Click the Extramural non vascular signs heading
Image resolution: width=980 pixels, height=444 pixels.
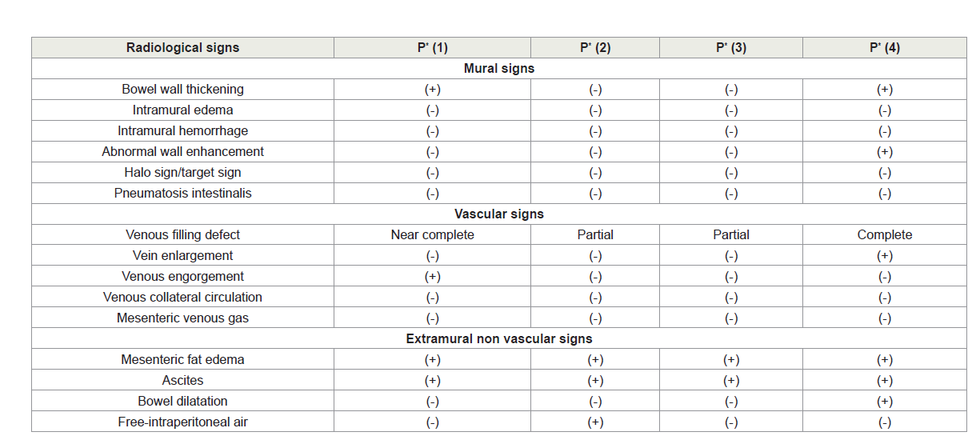click(499, 338)
